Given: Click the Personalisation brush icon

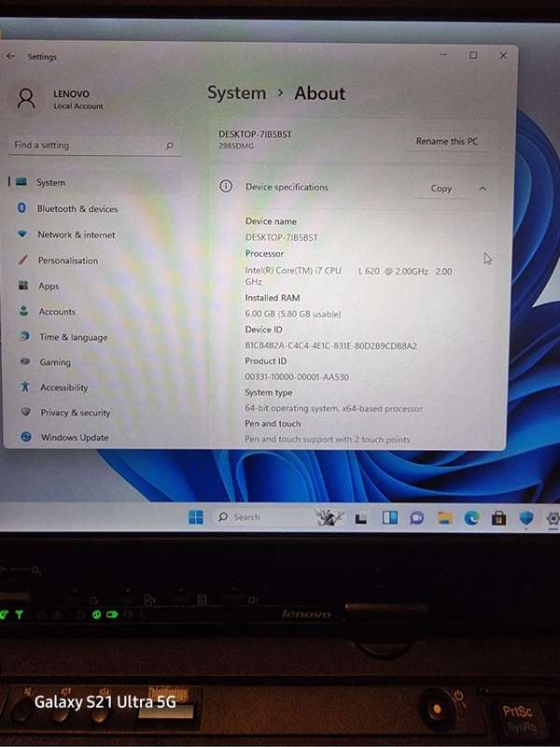Looking at the screenshot, I should 22,260.
